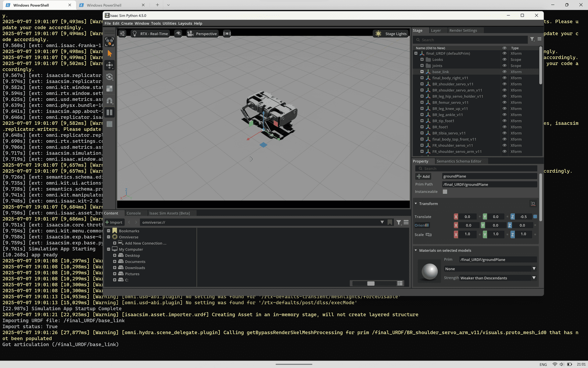Activate the Rotate tool in the toolbar
The width and height of the screenshot is (588, 368).
point(110,77)
